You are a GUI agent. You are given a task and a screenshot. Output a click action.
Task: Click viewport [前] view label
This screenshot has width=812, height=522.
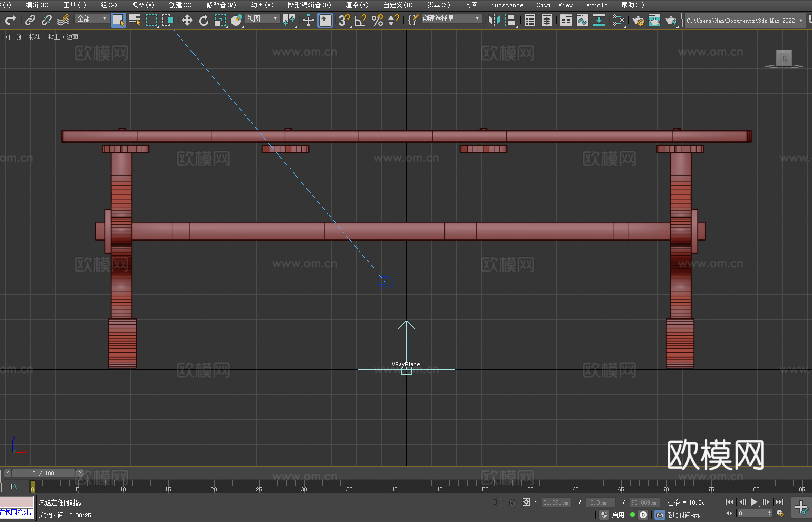pyautogui.click(x=18, y=37)
